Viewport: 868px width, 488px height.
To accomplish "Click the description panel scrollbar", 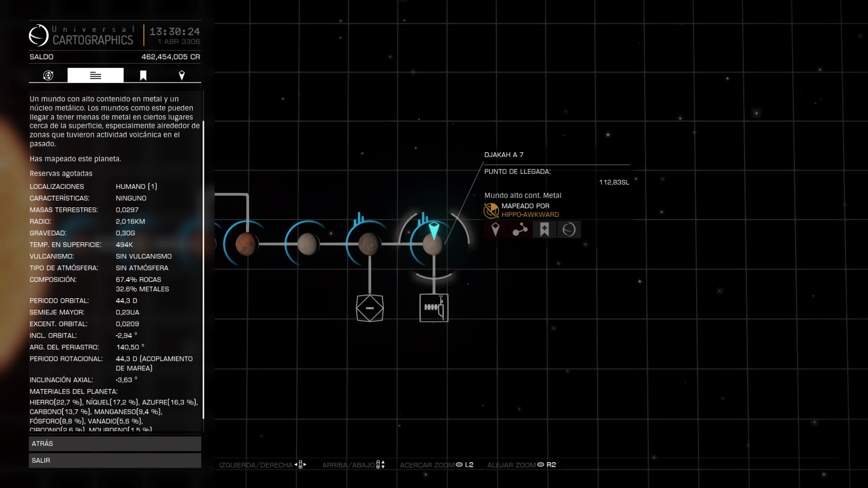I will coord(203,270).
